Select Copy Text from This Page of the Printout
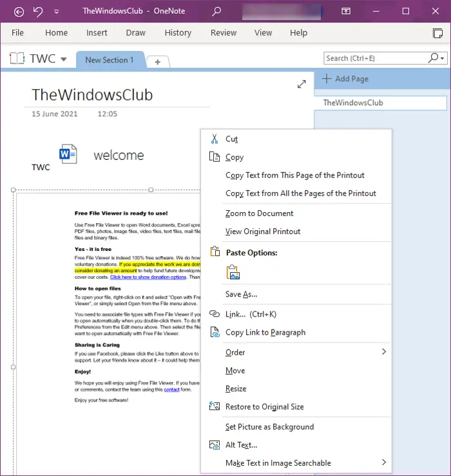The image size is (451, 476). coord(296,175)
